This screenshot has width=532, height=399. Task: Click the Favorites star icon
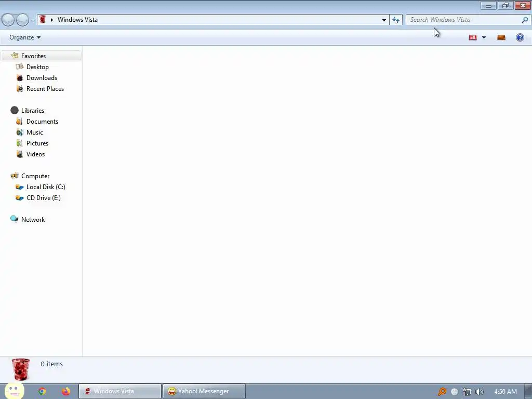[x=15, y=56]
